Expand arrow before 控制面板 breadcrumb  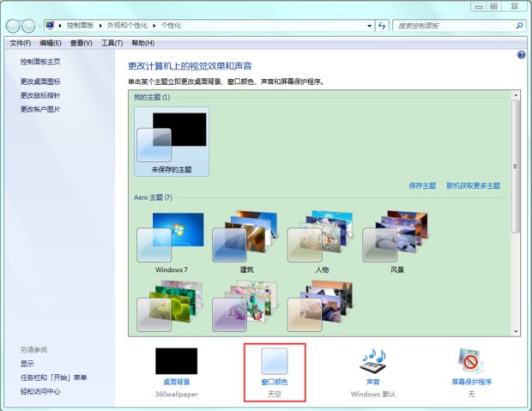coord(60,26)
